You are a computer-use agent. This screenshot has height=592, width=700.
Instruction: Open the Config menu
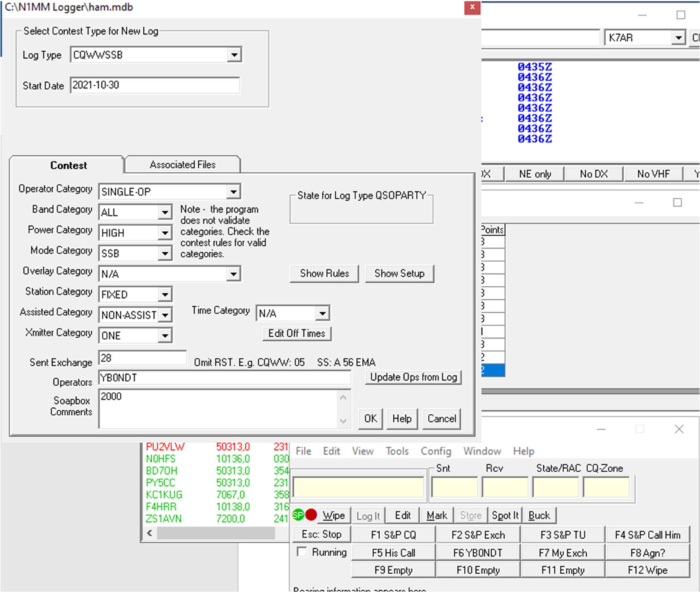click(435, 451)
